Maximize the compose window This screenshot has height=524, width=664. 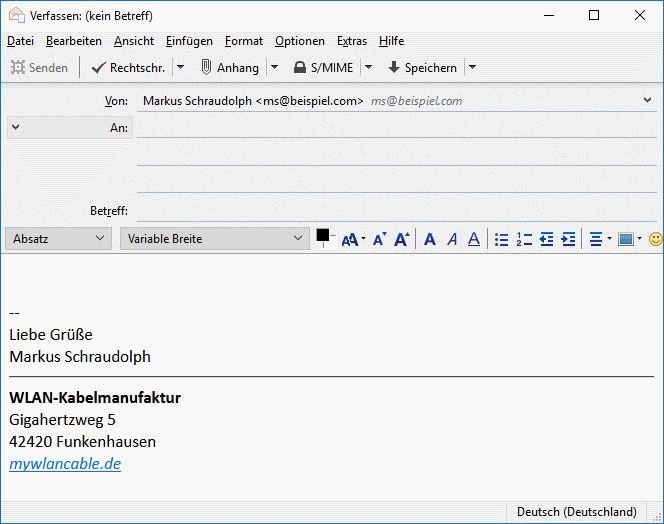(x=594, y=15)
